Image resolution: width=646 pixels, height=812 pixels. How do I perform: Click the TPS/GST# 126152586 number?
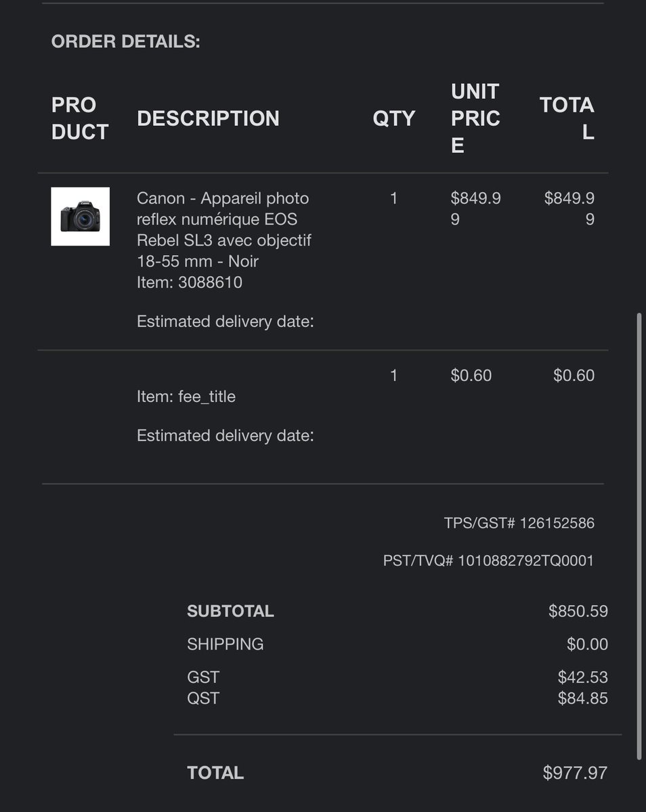point(519,523)
